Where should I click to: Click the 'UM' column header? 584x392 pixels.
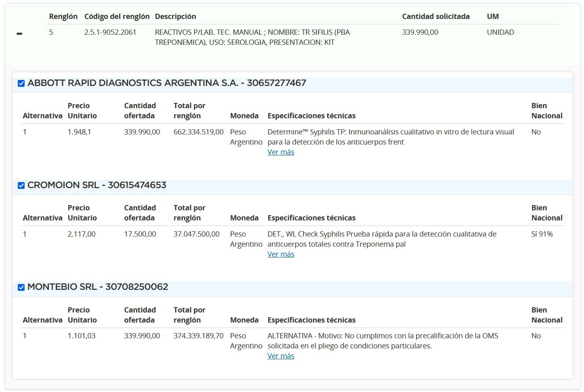point(492,17)
